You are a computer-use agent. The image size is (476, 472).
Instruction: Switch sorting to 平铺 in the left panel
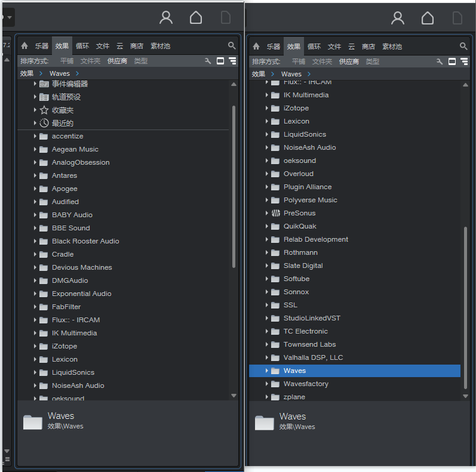[67, 61]
